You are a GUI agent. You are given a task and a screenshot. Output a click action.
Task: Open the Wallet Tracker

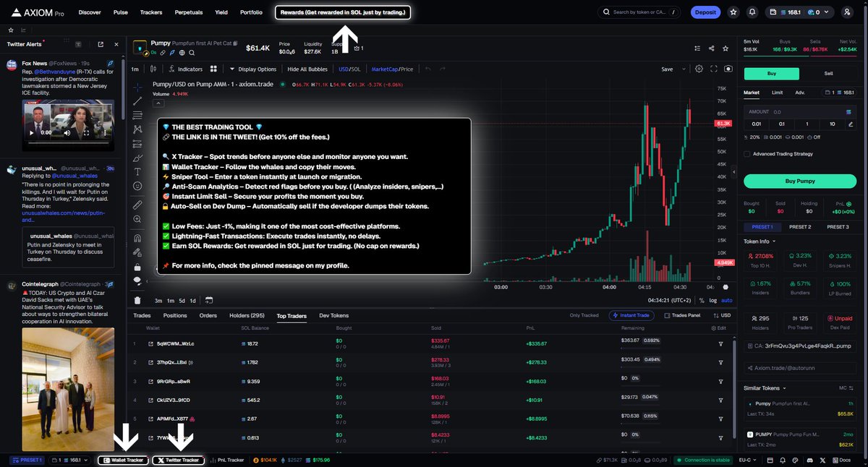tap(124, 460)
